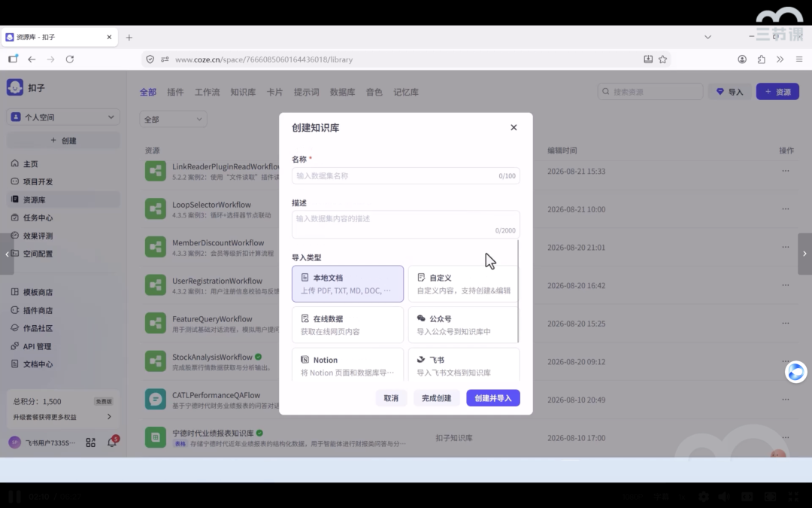Select the Notion import type card
The width and height of the screenshot is (812, 508).
tap(347, 365)
